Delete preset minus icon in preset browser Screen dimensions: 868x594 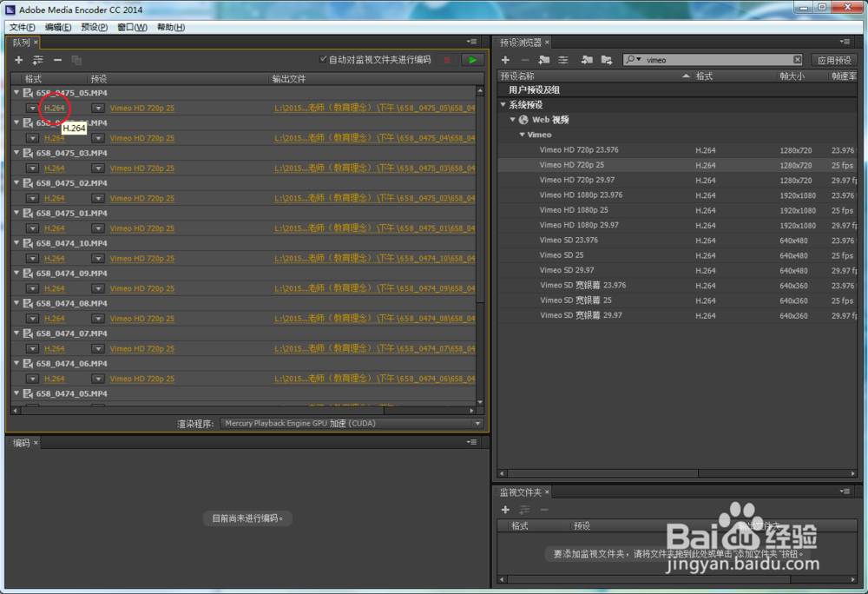[525, 60]
